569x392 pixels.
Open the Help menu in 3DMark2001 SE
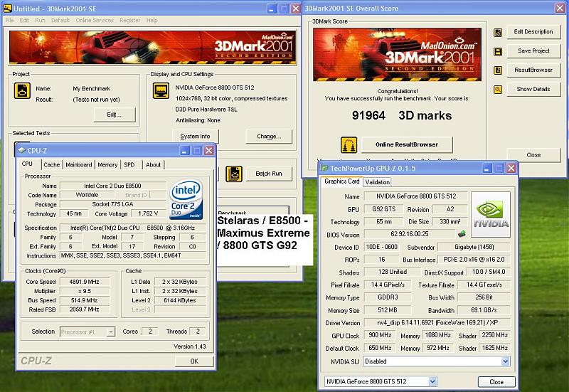coord(152,21)
